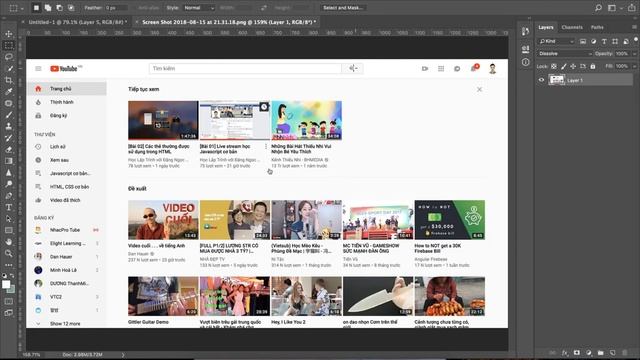Open the Layers tab
Image resolution: width=640 pixels, height=360 pixels.
[x=546, y=27]
